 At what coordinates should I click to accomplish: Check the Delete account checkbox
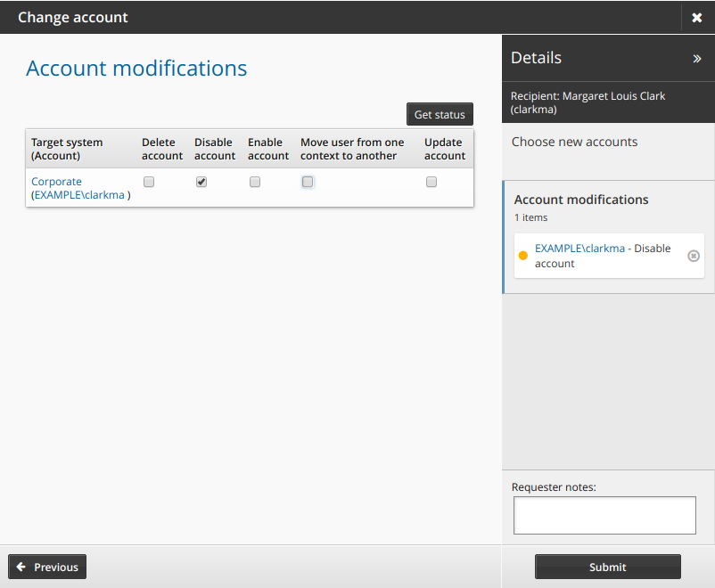pos(148,182)
